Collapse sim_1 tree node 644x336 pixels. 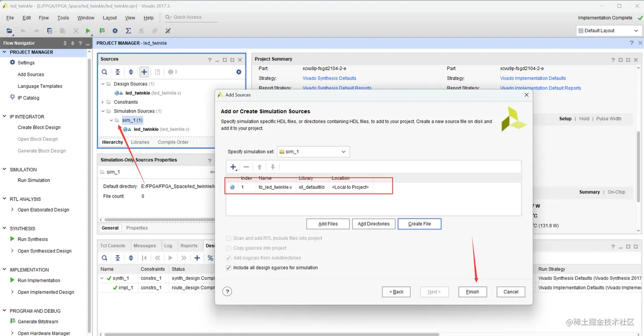[111, 120]
